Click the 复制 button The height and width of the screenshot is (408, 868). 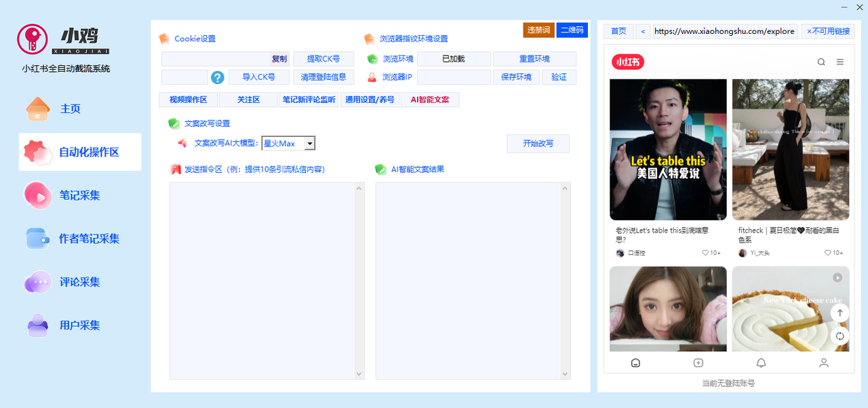[x=279, y=59]
